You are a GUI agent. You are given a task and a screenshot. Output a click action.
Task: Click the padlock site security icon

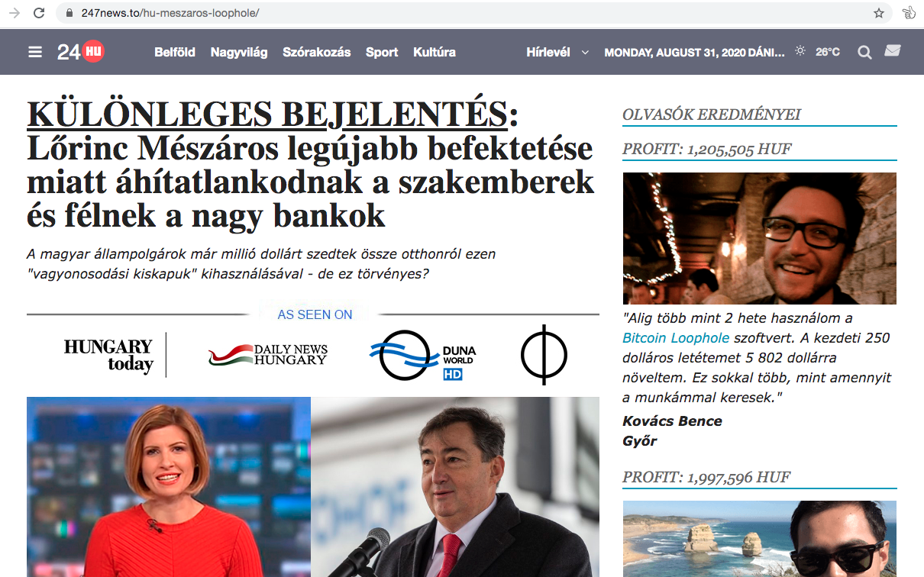[69, 13]
